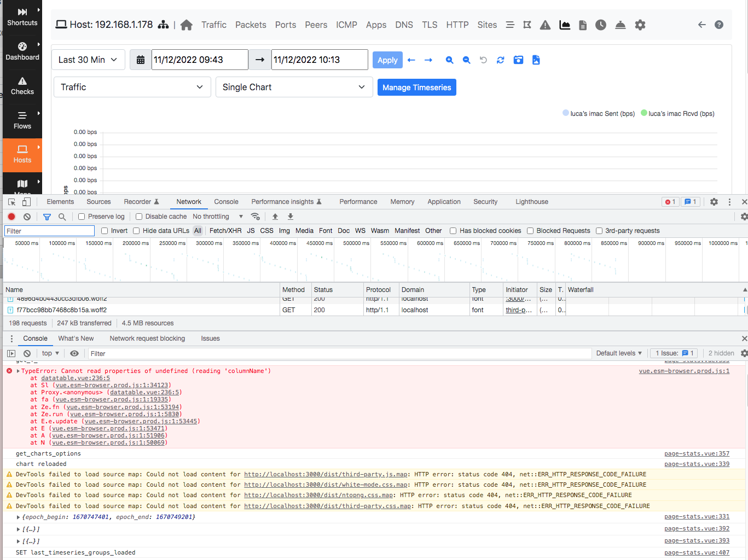Click the network request Filter input field
748x560 pixels.
point(49,230)
